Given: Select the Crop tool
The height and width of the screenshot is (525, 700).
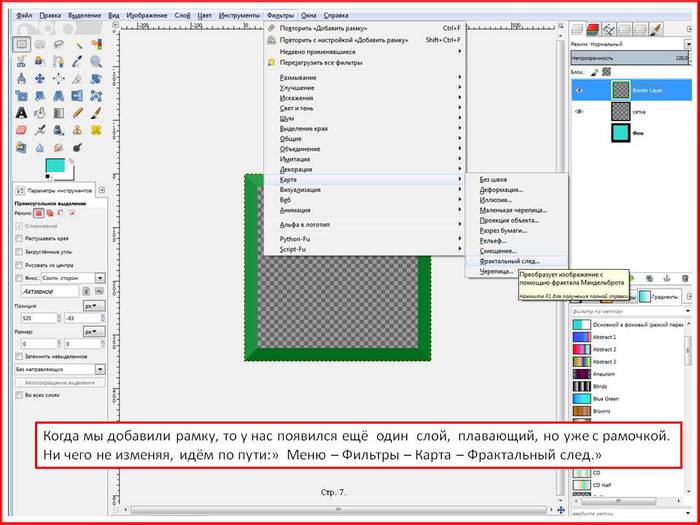Looking at the screenshot, I should (78, 79).
